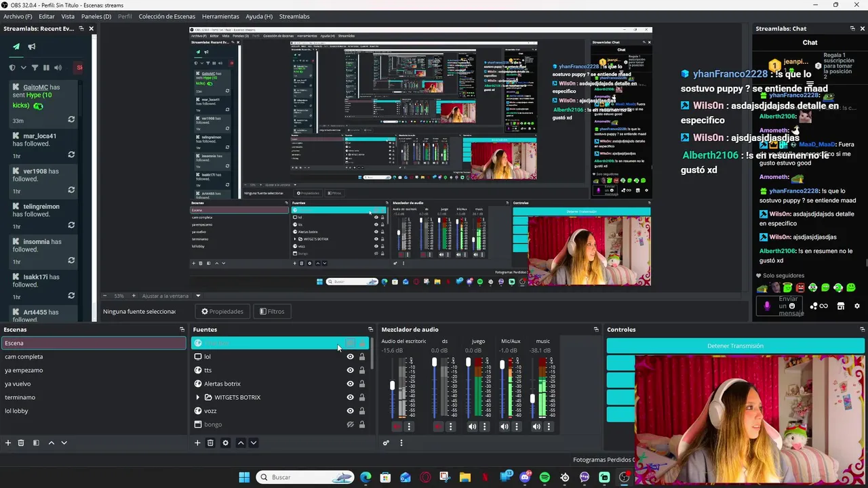The image size is (868, 488).
Task: Open File Explorer from the taskbar
Action: point(465,477)
